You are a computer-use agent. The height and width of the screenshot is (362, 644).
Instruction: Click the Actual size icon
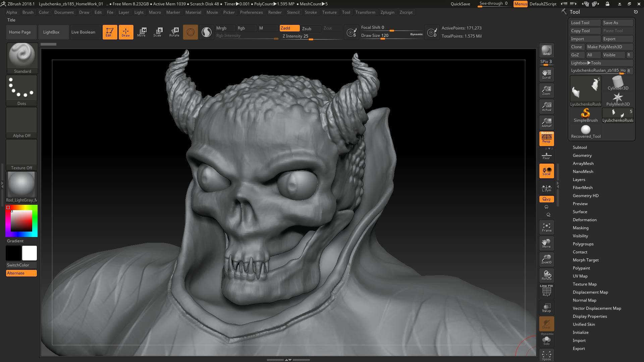[x=546, y=106]
